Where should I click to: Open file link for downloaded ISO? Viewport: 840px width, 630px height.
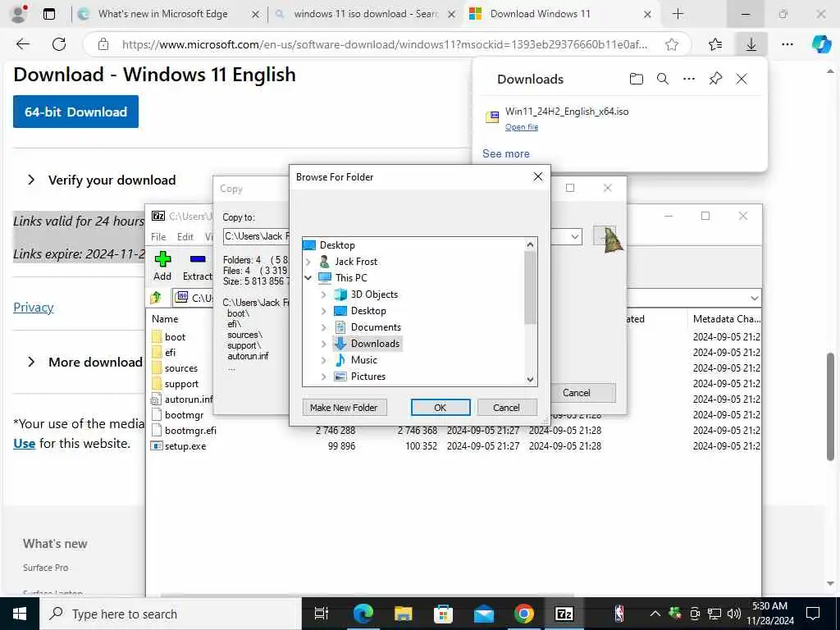click(521, 127)
